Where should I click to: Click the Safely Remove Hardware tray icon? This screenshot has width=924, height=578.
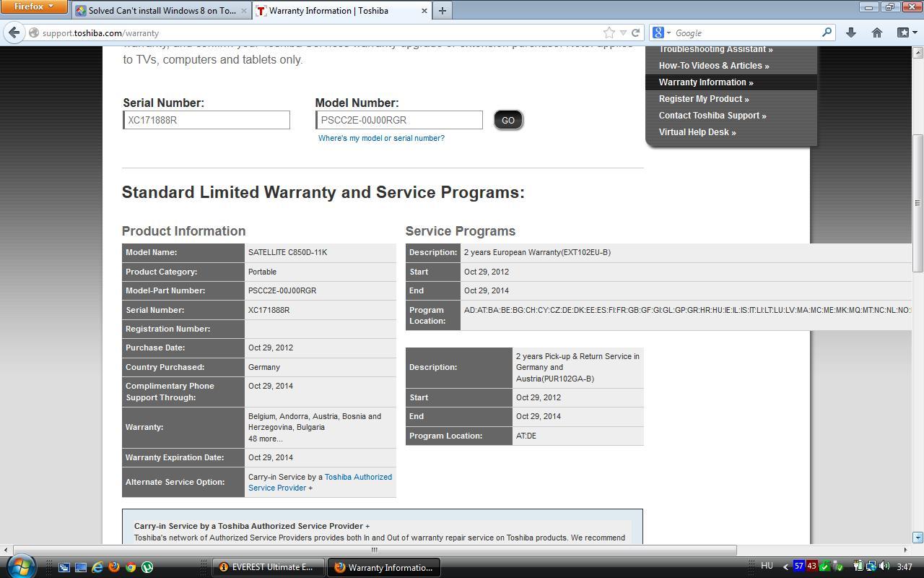838,566
